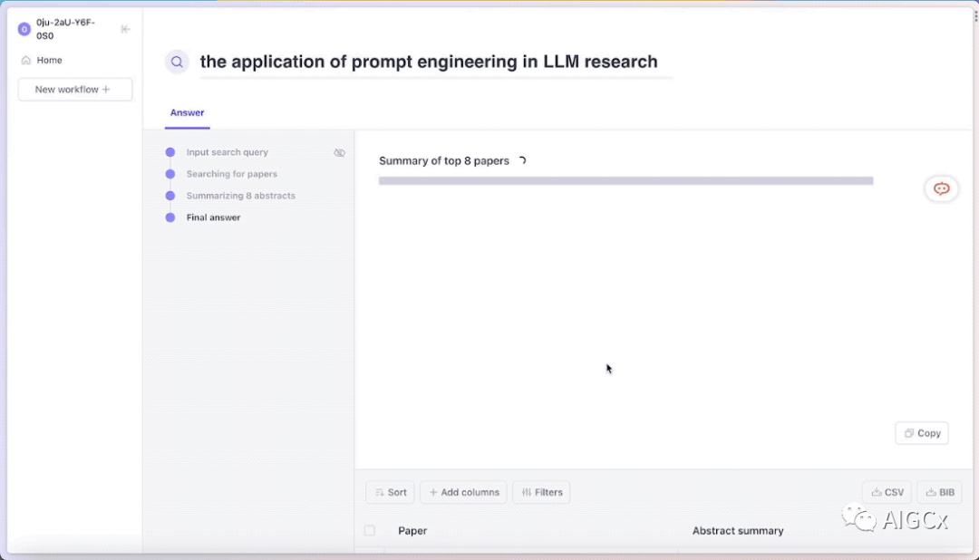
Task: Select the Final answer step
Action: pyautogui.click(x=213, y=217)
